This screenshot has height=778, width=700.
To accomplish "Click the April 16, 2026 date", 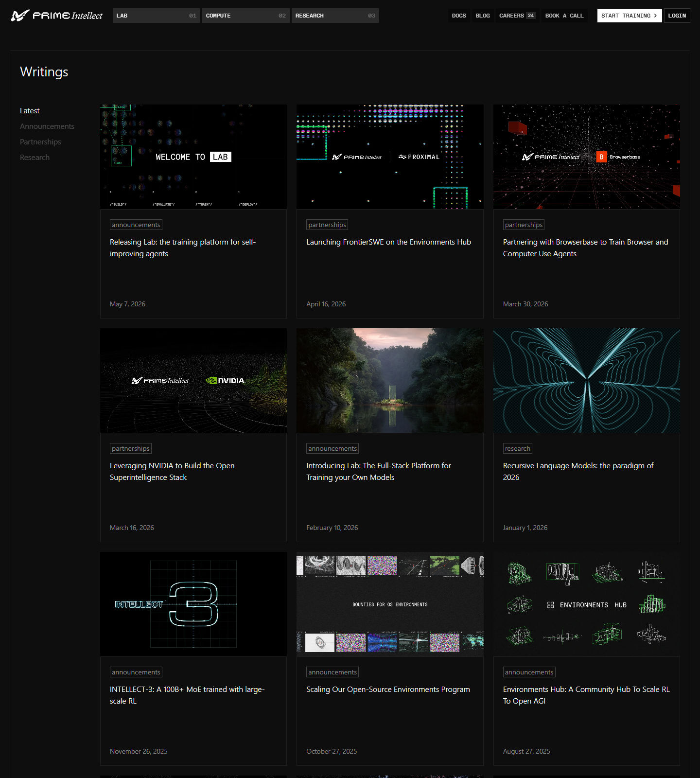I will 326,304.
